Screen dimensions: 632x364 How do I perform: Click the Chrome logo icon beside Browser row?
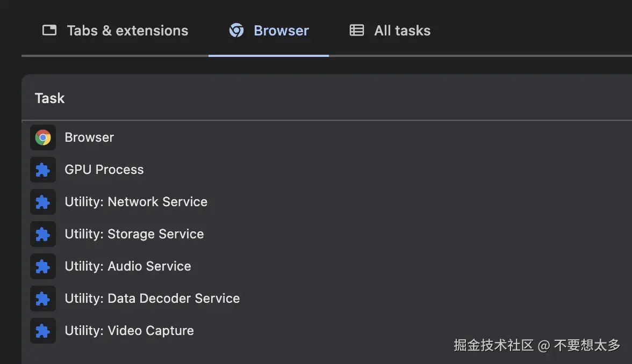(43, 137)
